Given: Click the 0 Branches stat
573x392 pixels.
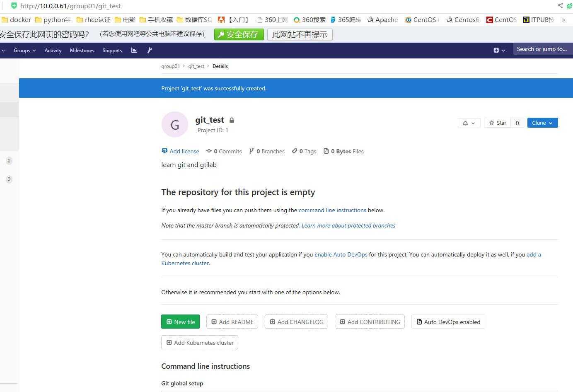Looking at the screenshot, I should point(267,151).
